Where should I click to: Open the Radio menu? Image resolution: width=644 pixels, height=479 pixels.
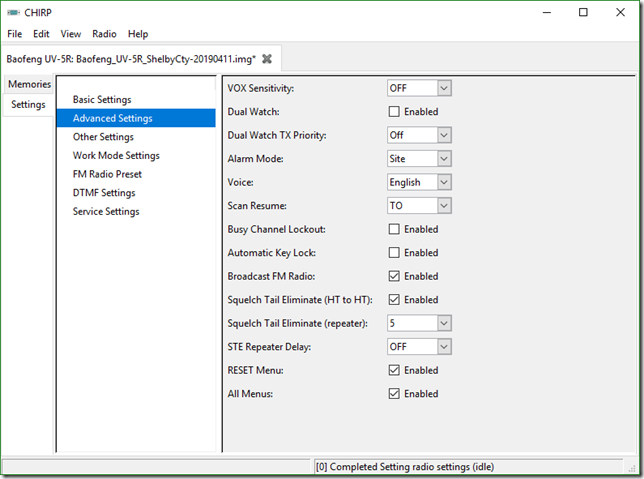pos(104,34)
